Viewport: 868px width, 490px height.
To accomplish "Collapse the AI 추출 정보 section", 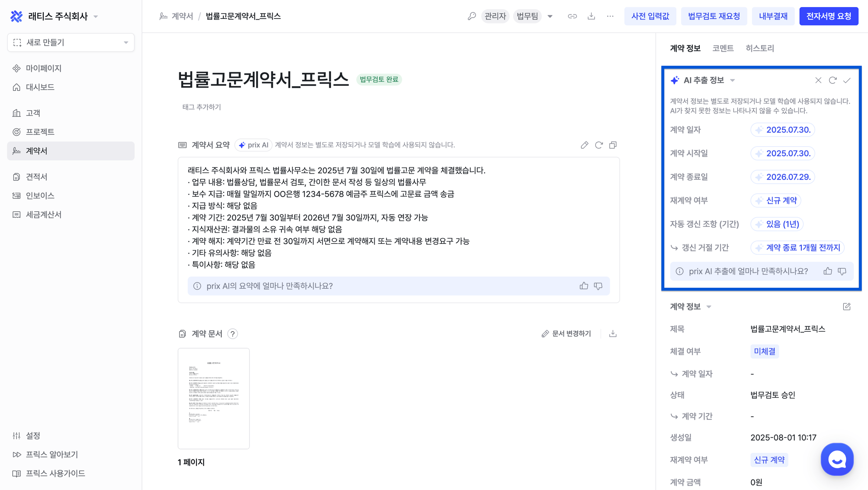I will pos(732,80).
